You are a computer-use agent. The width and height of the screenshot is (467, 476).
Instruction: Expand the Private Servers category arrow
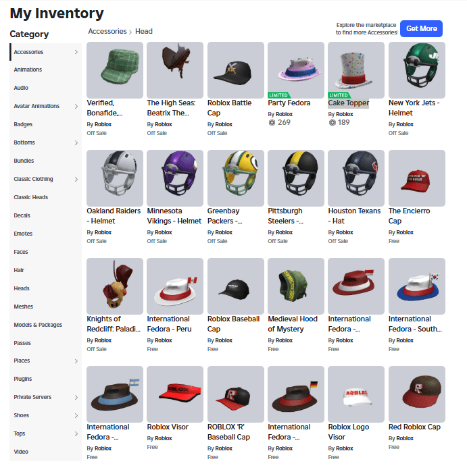coord(76,397)
